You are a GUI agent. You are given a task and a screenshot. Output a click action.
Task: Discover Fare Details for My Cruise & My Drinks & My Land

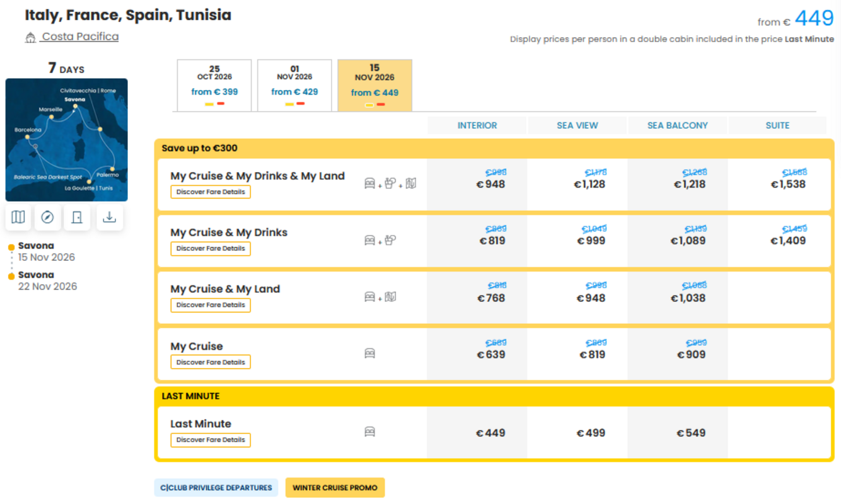pos(211,192)
